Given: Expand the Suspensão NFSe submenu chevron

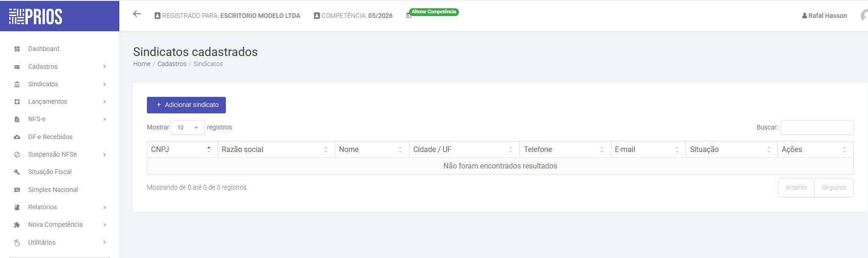Looking at the screenshot, I should 105,154.
